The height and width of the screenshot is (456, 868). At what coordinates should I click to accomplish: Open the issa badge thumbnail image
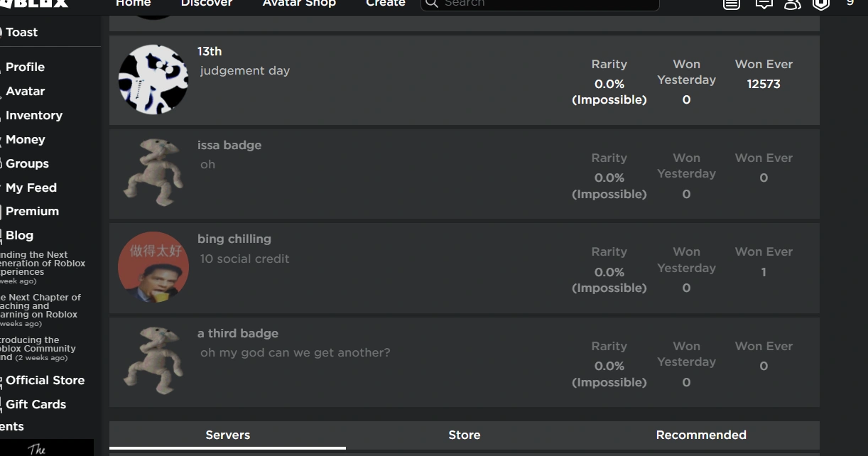153,173
